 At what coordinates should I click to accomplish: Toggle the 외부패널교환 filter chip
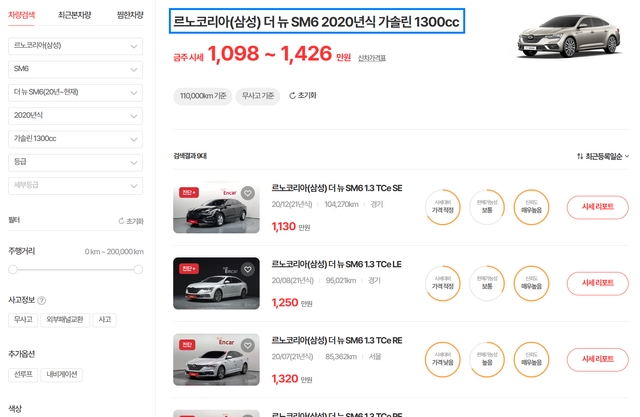coord(65,319)
